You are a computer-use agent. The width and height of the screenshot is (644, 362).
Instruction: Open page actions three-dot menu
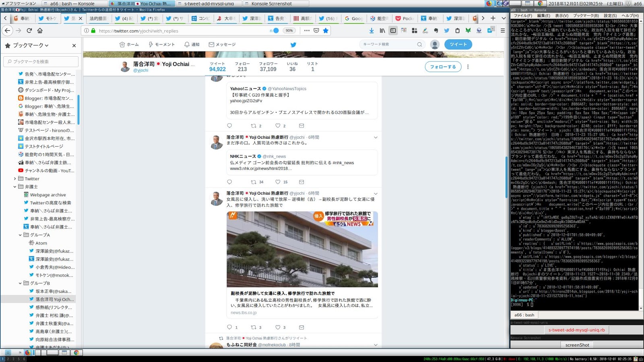click(x=307, y=31)
